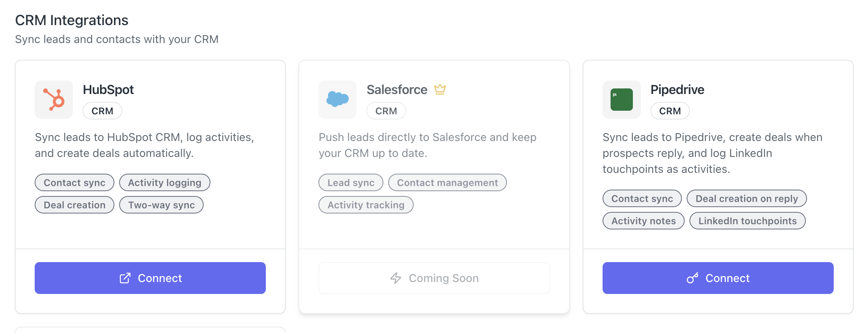Click the HubSpot logo icon

pos(54,100)
